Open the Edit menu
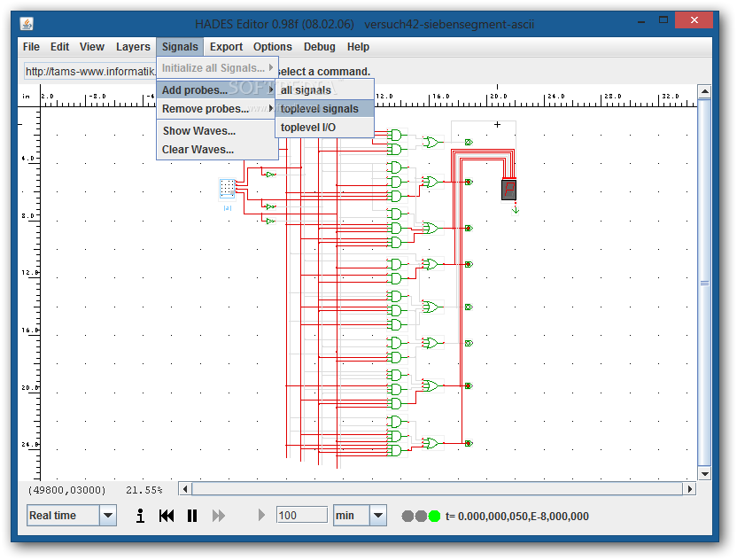737x560 pixels. pyautogui.click(x=59, y=47)
